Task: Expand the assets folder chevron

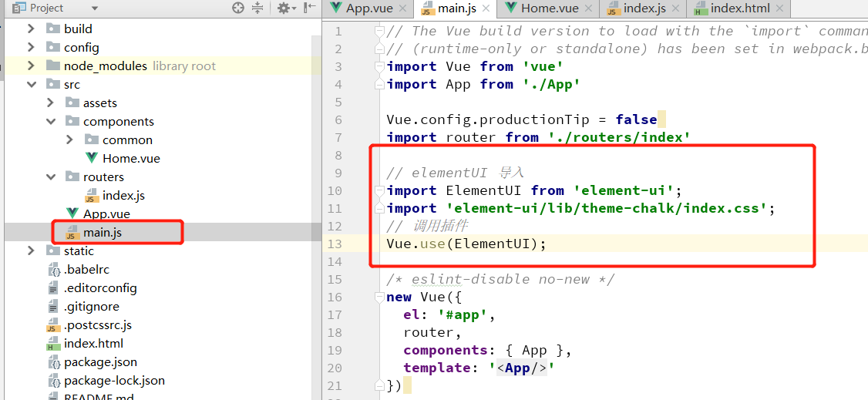Action: tap(51, 103)
